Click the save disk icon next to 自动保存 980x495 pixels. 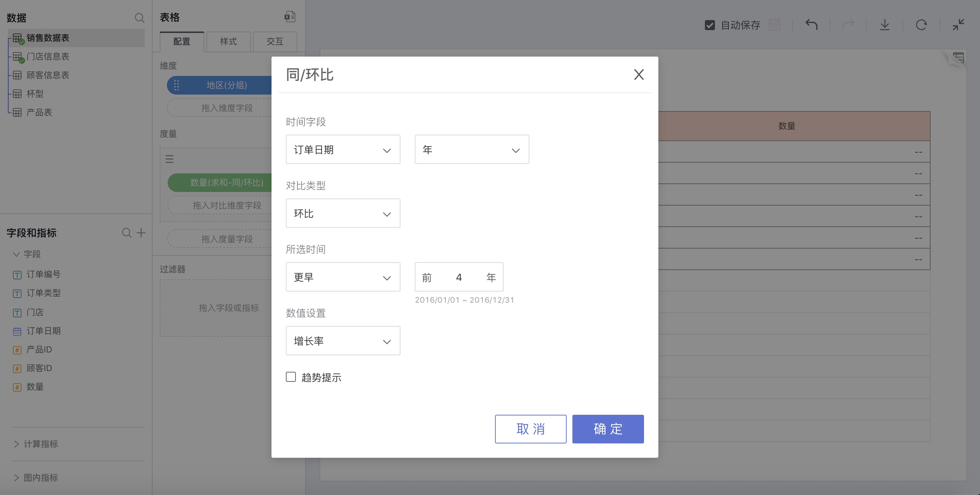pos(774,25)
